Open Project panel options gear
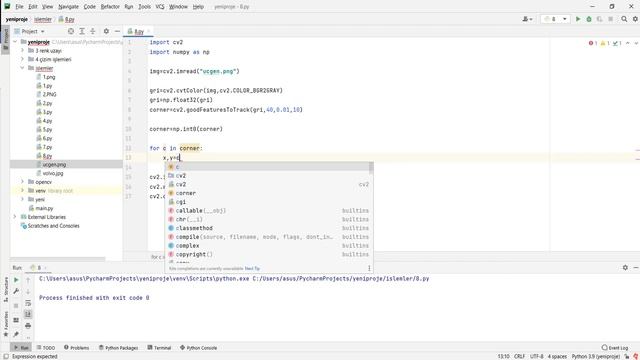Viewport: 640px width, 360px height. [106, 31]
